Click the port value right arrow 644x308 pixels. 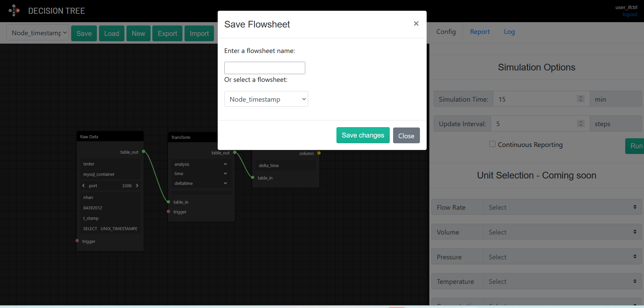pos(137,186)
